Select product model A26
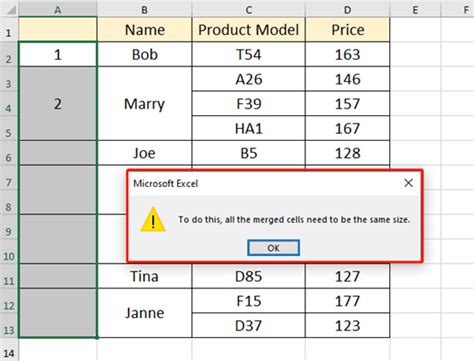The height and width of the screenshot is (361, 474). (248, 79)
